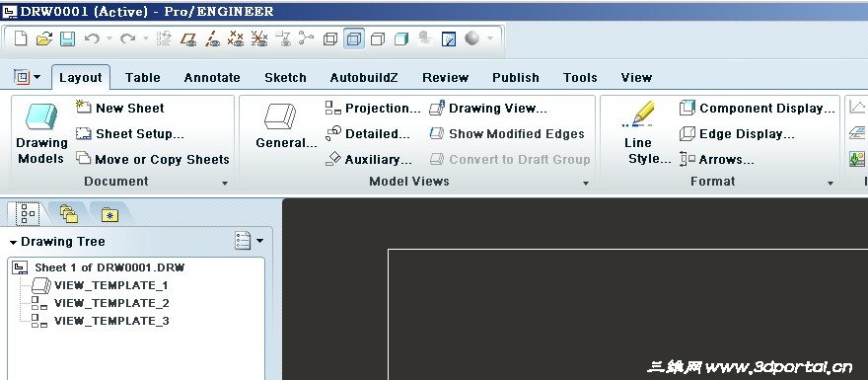Open the View tab
868x380 pixels.
pos(636,78)
